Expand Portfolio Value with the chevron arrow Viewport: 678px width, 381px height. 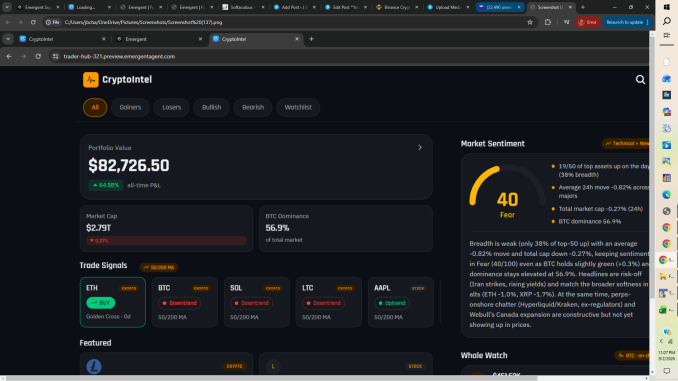tap(420, 147)
